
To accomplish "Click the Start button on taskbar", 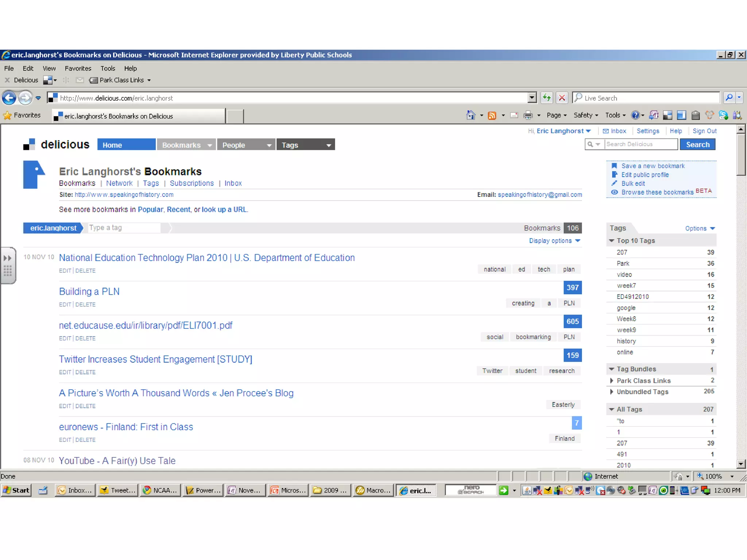I will point(16,490).
